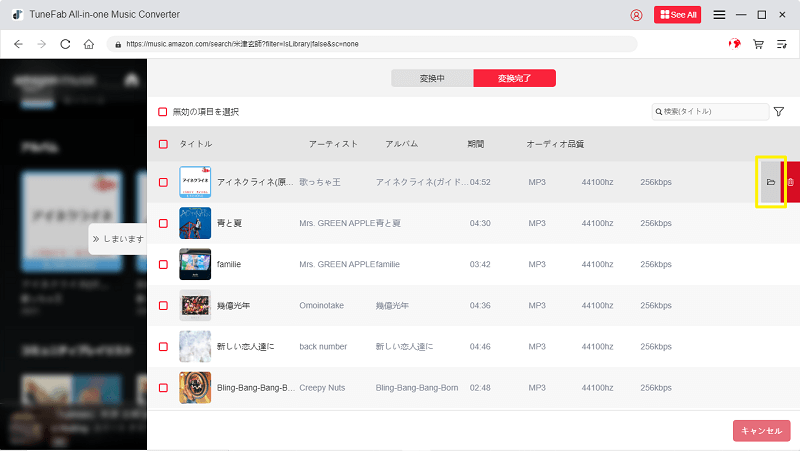The width and height of the screenshot is (800, 451).
Task: Click the タイトル column header
Action: pyautogui.click(x=195, y=144)
